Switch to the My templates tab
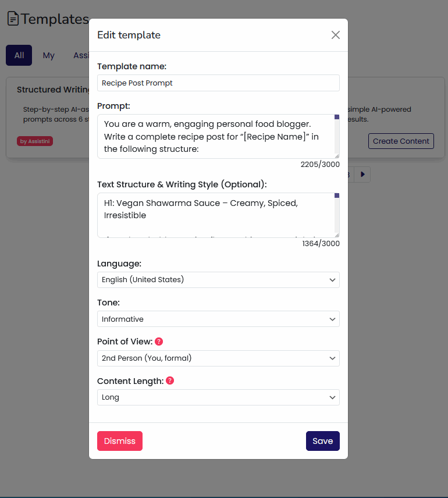This screenshot has width=448, height=498. 48,55
